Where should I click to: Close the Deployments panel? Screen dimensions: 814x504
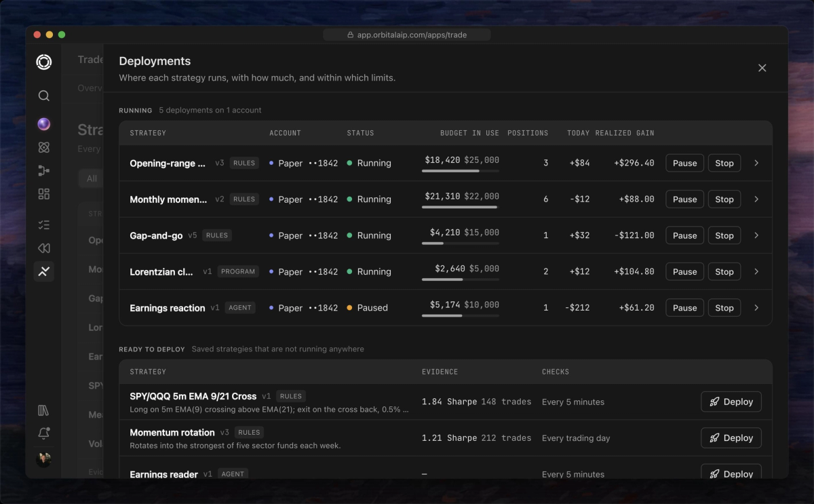pyautogui.click(x=762, y=68)
